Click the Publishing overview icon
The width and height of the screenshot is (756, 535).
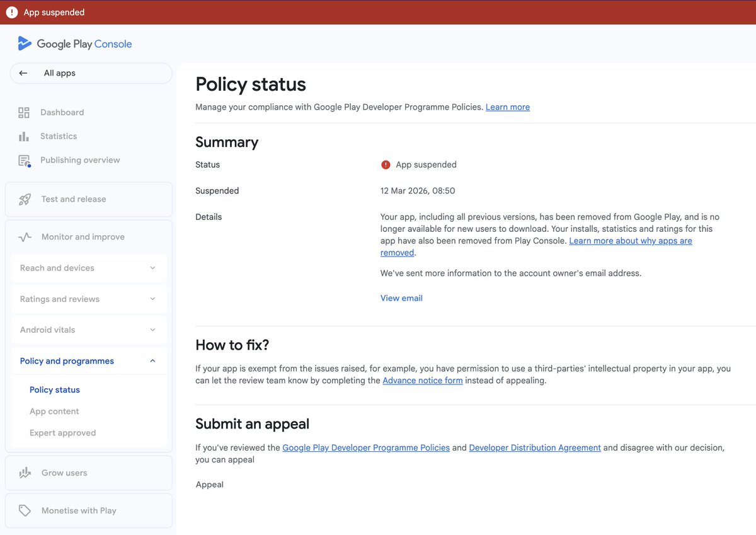tap(25, 161)
